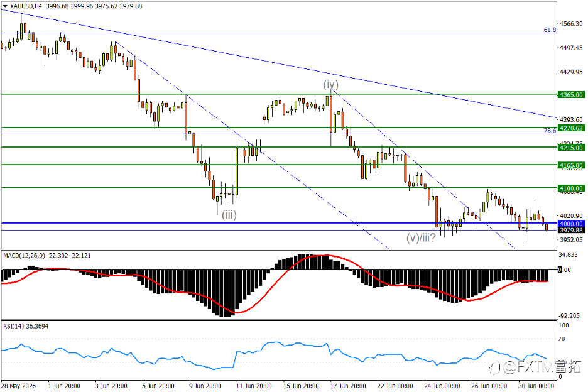Click the 3952.05 price scale value

point(571,240)
